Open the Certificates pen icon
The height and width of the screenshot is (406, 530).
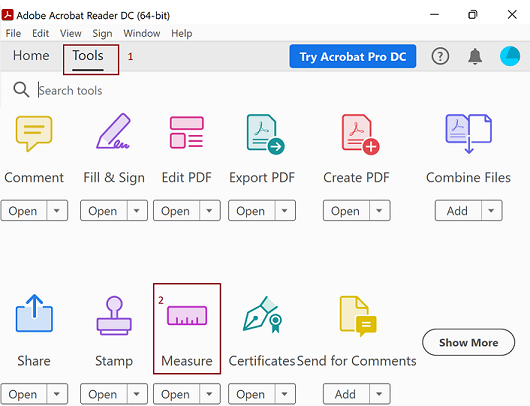tap(263, 314)
